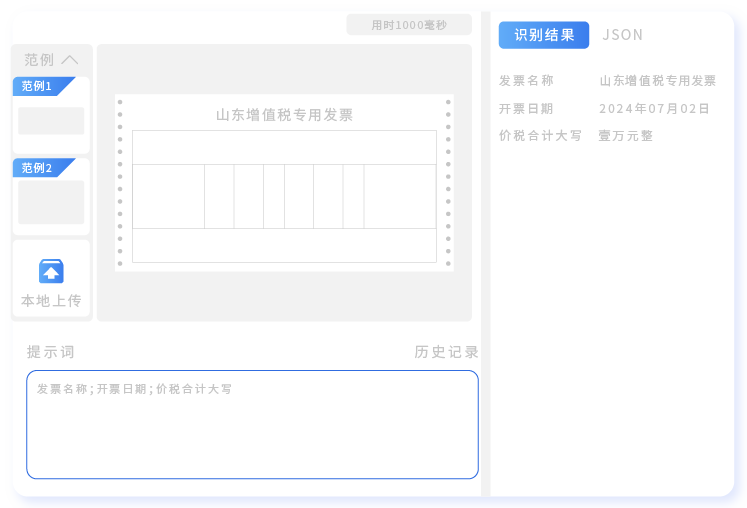Click the 发票名称 field label in results
The height and width of the screenshot is (508, 747).
pyautogui.click(x=526, y=81)
